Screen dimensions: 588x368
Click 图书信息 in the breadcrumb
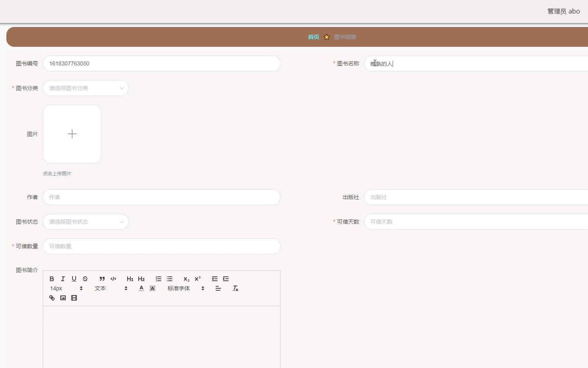[345, 37]
